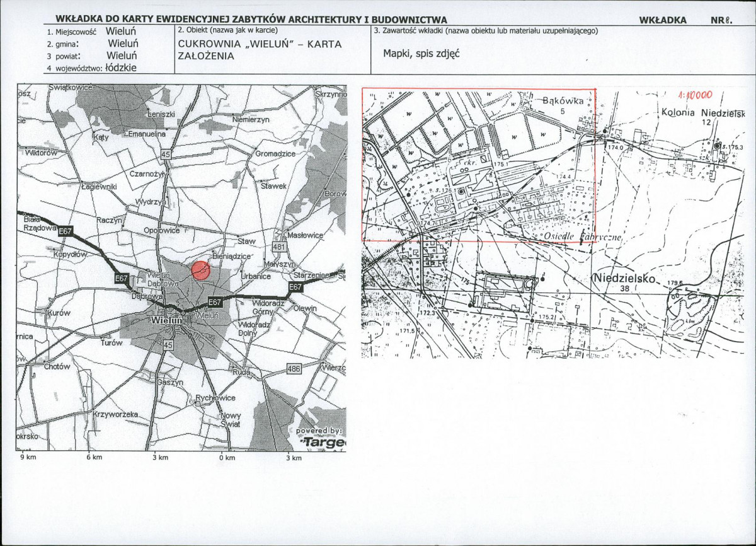Click the 'Ruda' village label
Image resolution: width=756 pixels, height=546 pixels.
click(242, 372)
